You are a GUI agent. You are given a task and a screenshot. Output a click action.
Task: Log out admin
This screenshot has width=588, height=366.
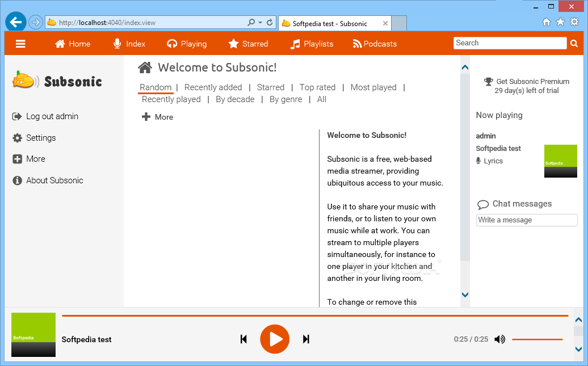point(52,117)
